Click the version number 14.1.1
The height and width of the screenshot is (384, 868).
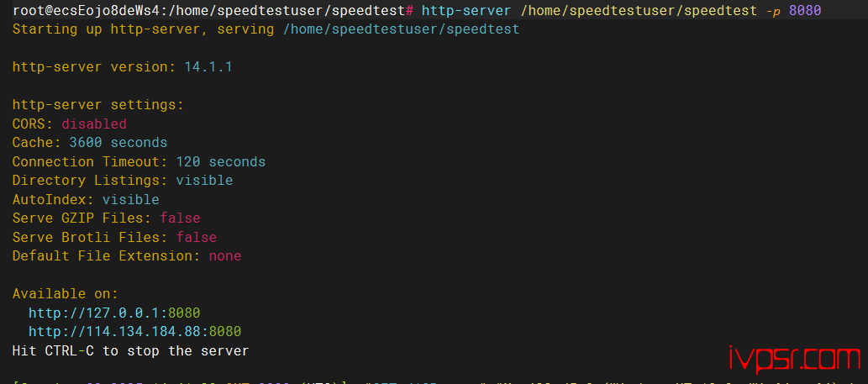click(208, 67)
